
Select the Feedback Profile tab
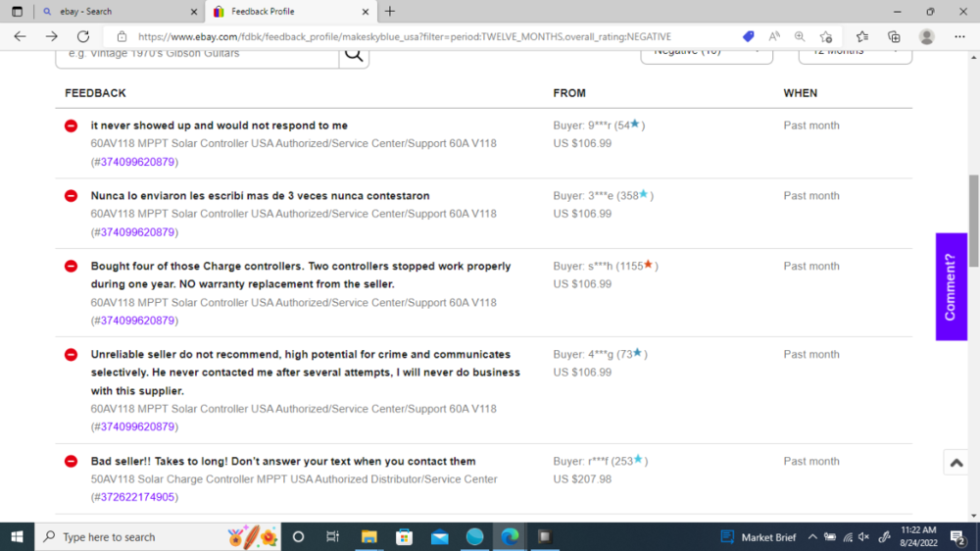tap(291, 11)
